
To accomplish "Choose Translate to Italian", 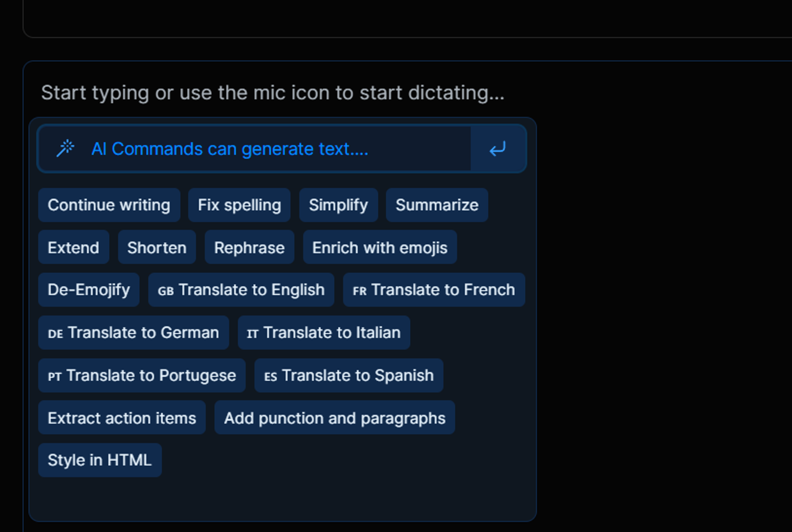I will [x=324, y=332].
